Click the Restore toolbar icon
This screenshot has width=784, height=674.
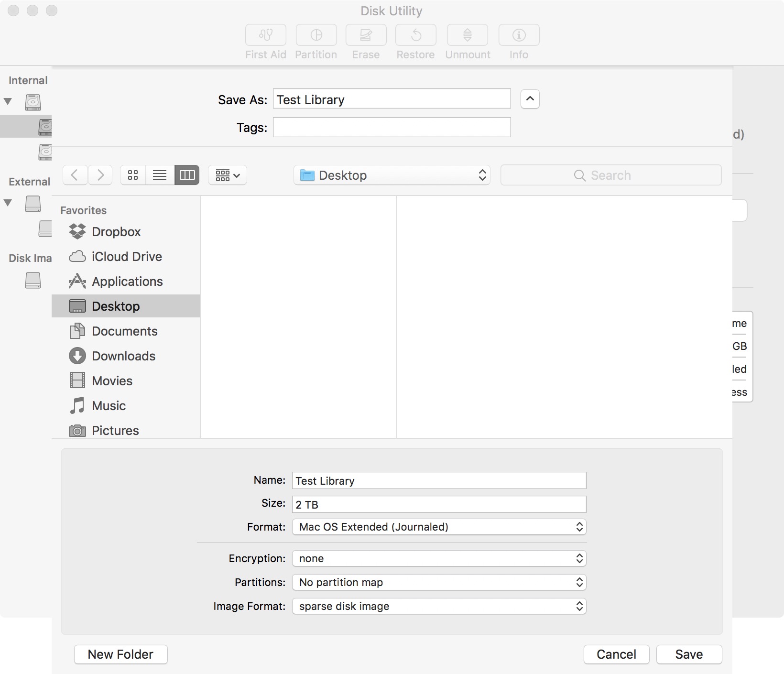pos(415,41)
